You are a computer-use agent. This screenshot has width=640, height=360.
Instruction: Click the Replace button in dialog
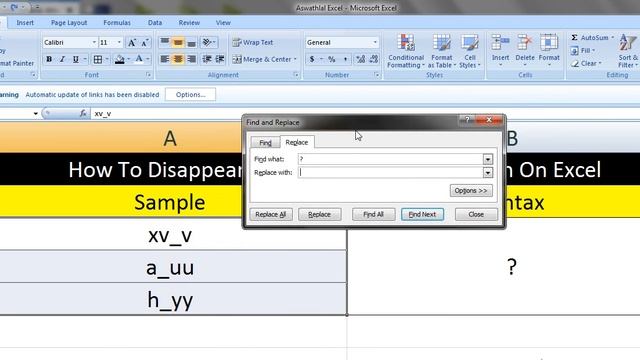(319, 214)
